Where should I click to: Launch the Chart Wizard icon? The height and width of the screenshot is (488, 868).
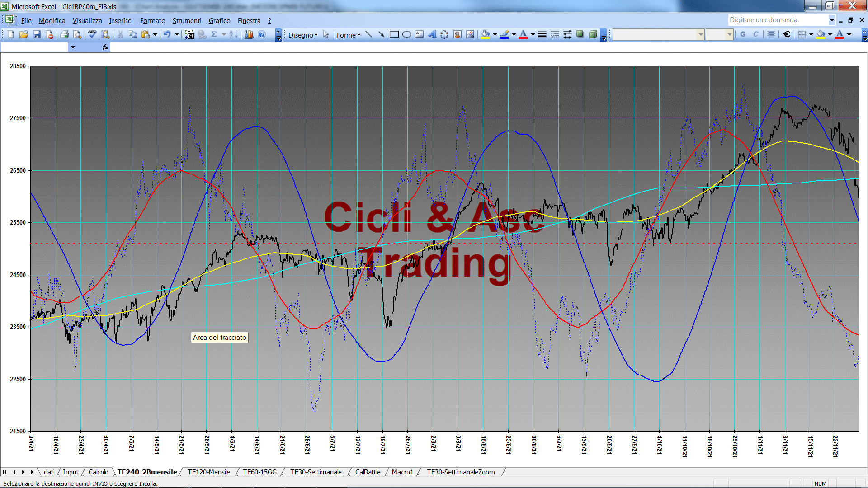(249, 34)
